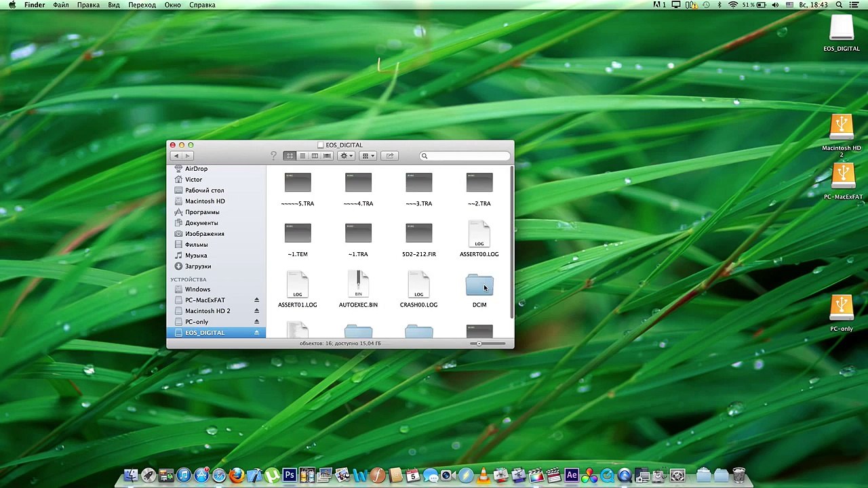Switch Finder to Cover Flow view

[327, 156]
